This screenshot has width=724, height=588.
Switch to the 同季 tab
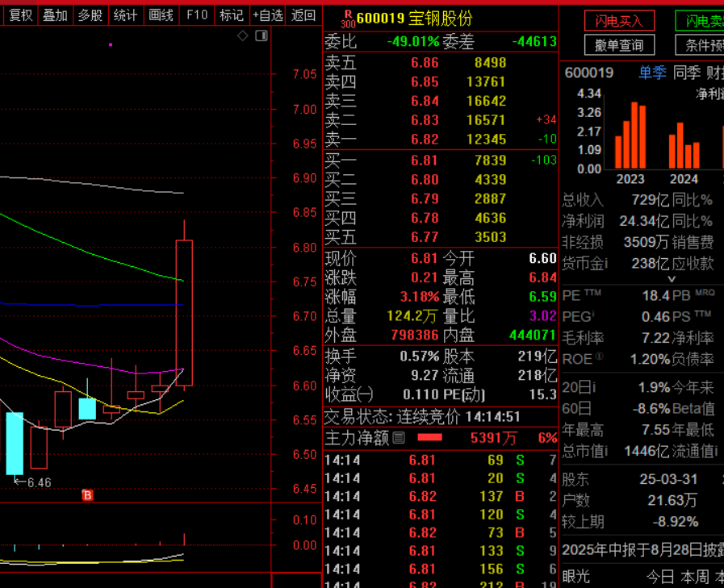(687, 73)
